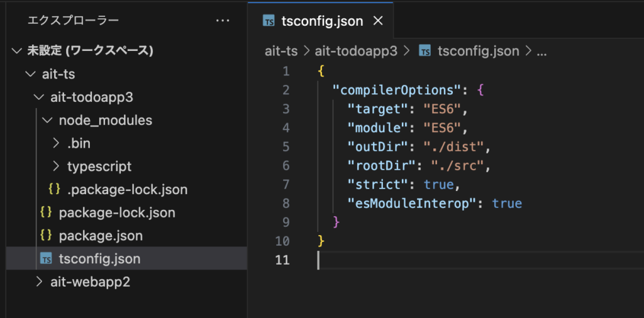Click ait-todoapp3 in the breadcrumb
Viewport: 644px width, 318px height.
click(356, 51)
